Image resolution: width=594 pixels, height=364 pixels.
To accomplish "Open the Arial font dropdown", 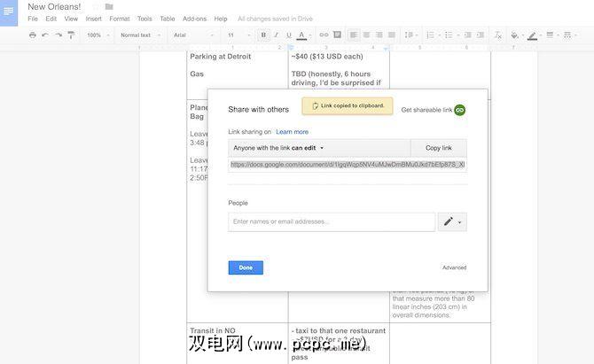I will [x=190, y=35].
